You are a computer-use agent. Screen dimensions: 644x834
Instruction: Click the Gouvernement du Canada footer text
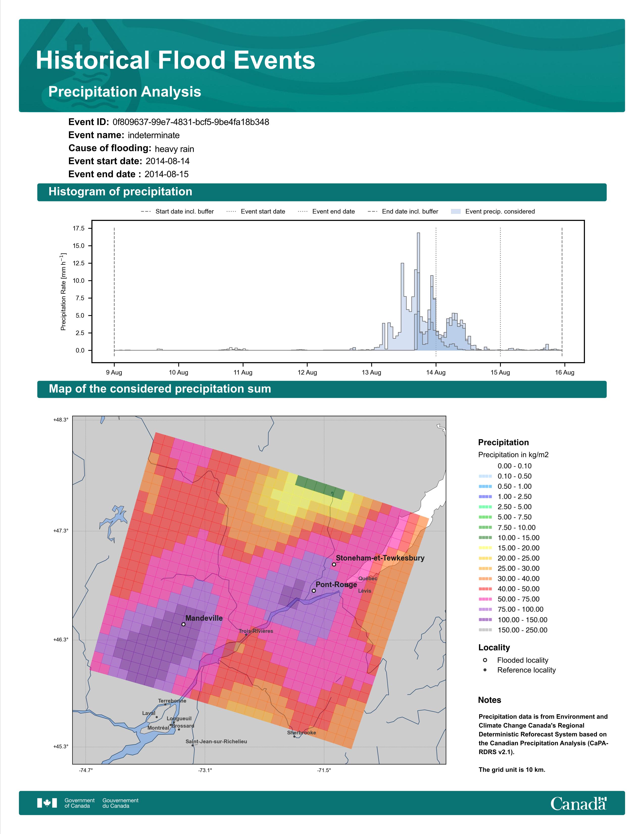[120, 803]
